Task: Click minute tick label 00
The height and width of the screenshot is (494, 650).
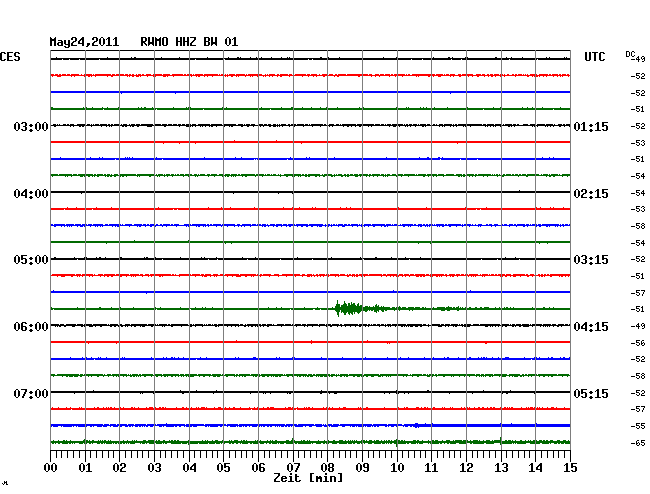Action: [x=51, y=467]
